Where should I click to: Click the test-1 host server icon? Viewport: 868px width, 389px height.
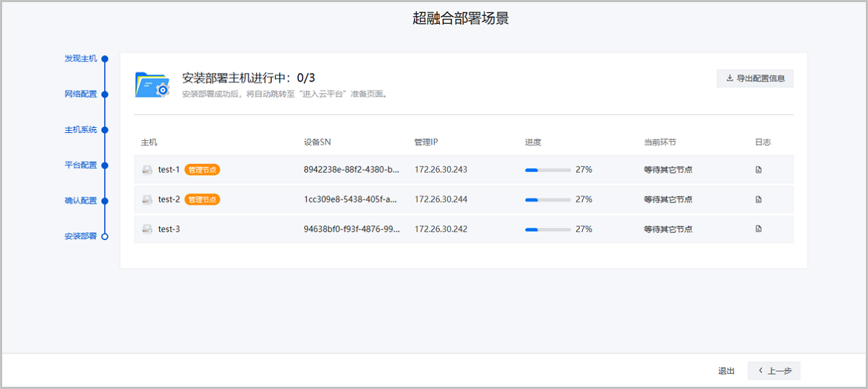[147, 170]
